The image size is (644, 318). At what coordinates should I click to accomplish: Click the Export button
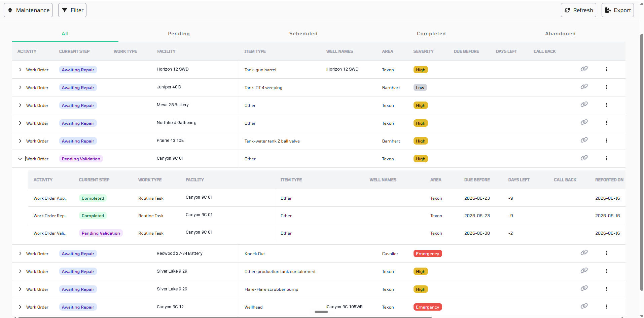[x=618, y=10]
